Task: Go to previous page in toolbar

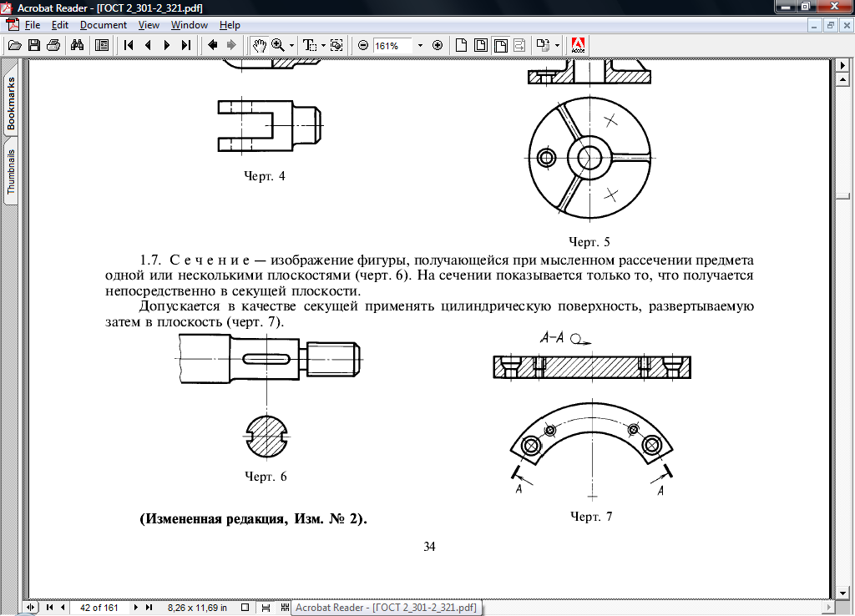Action: [x=148, y=45]
